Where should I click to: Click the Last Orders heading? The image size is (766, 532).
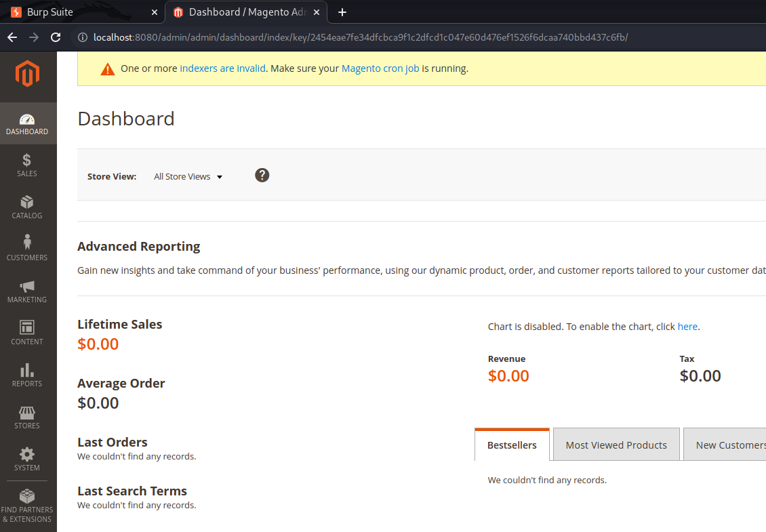pyautogui.click(x=113, y=442)
